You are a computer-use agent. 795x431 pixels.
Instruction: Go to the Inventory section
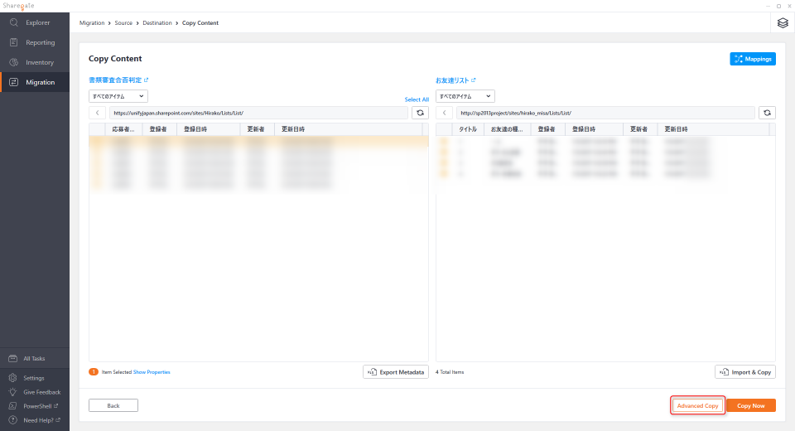click(39, 62)
